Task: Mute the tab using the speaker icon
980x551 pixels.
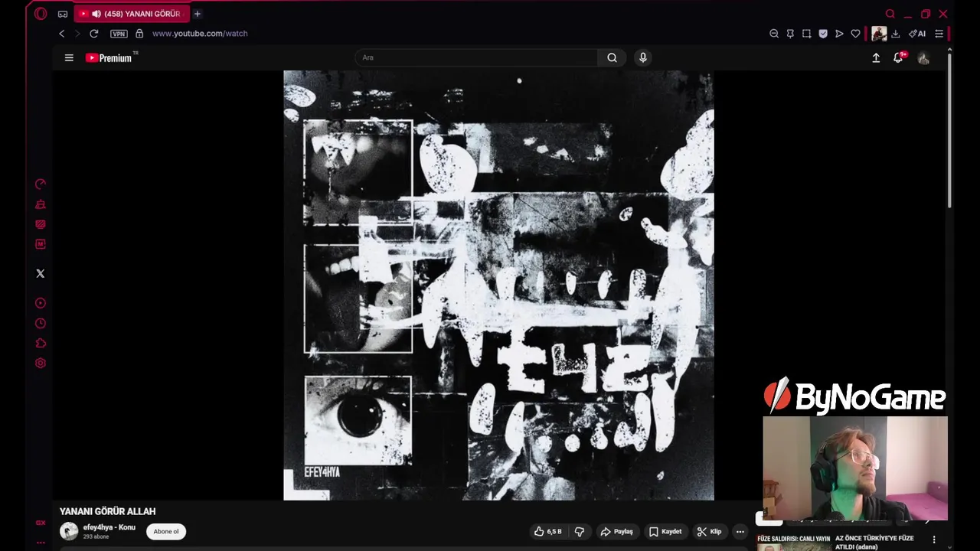Action: tap(96, 14)
